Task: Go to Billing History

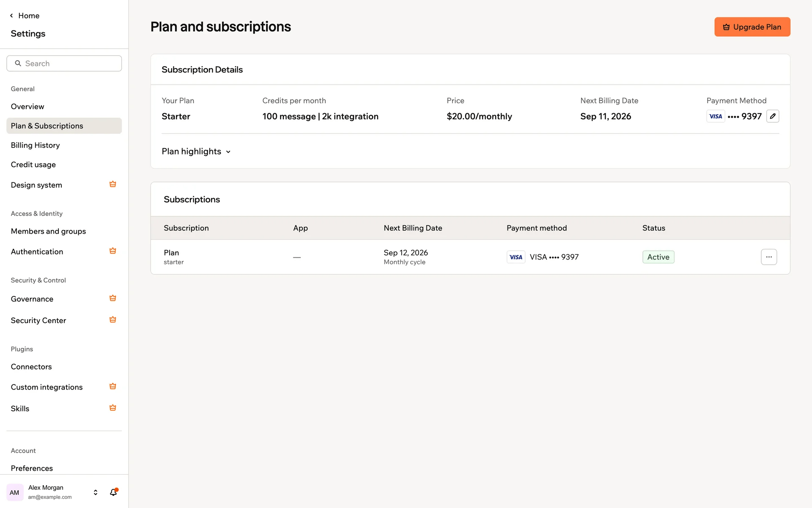Action: pyautogui.click(x=64, y=145)
